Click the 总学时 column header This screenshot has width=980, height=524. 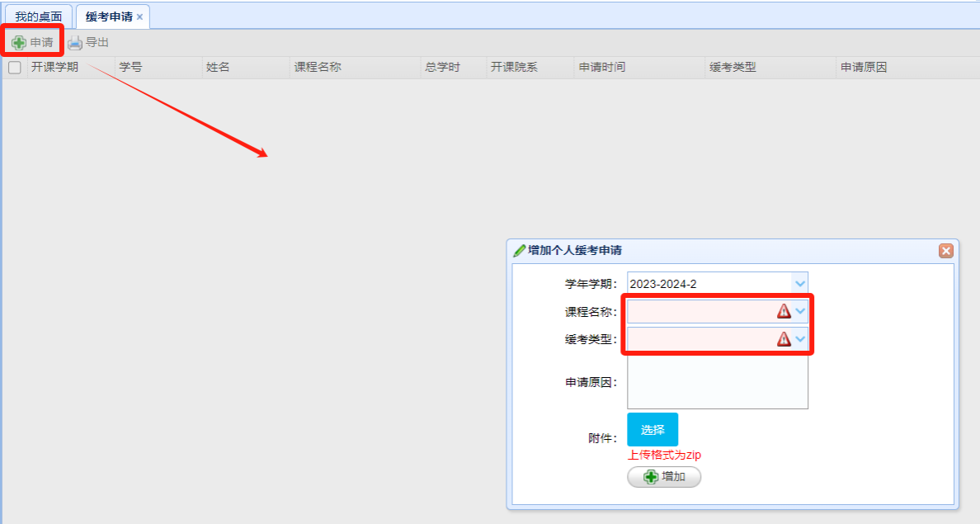(x=442, y=68)
